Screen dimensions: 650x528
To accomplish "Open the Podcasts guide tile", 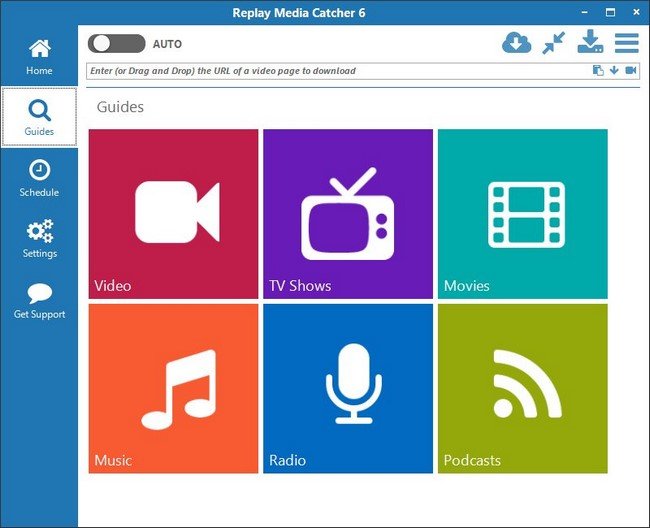I will [x=523, y=389].
